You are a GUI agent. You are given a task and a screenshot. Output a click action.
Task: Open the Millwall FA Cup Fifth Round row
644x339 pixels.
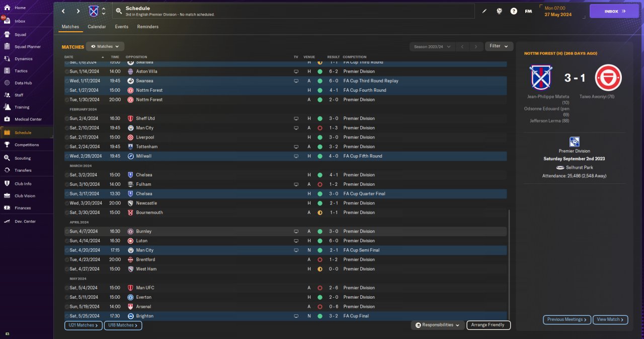point(285,156)
